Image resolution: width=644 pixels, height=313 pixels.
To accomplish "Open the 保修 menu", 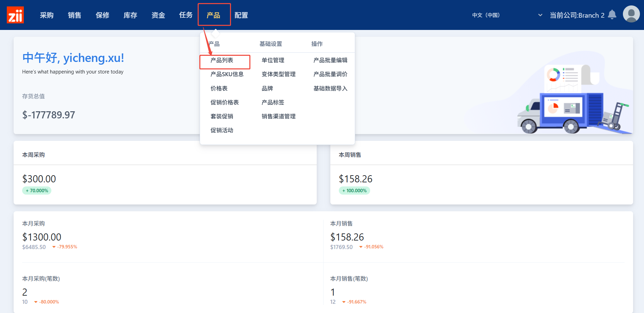I will (x=102, y=15).
